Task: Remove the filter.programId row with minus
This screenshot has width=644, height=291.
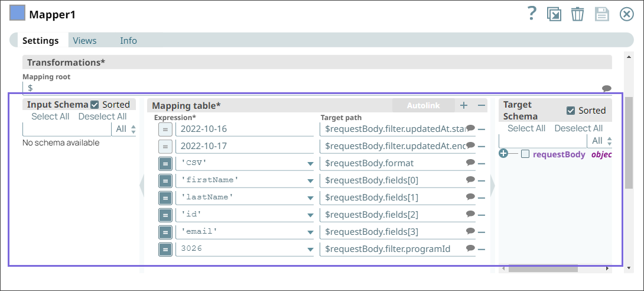Action: coord(482,249)
